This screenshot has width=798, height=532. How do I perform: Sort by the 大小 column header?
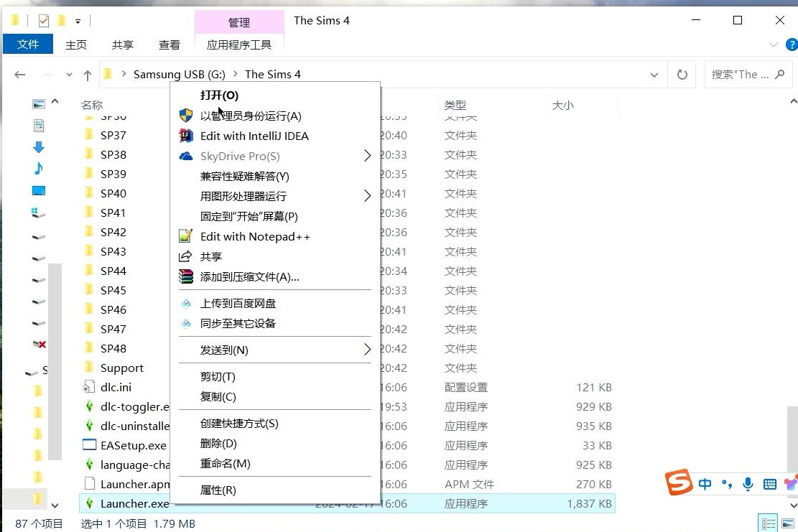coord(563,105)
